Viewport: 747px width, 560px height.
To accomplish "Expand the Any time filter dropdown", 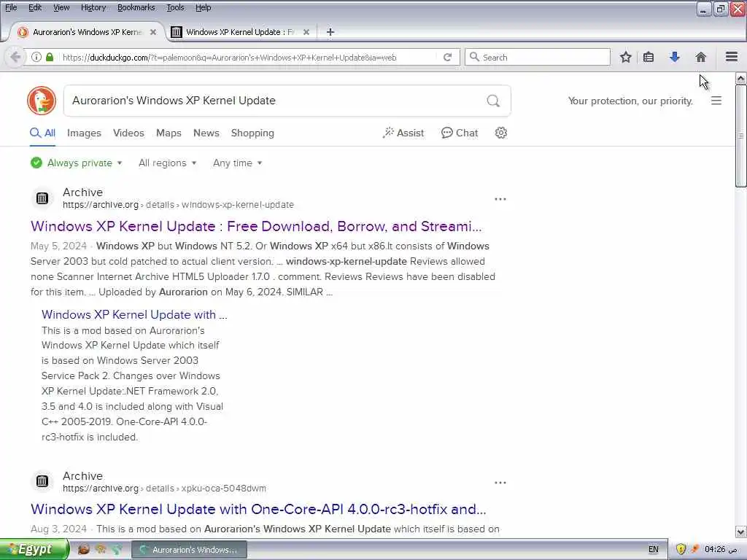I will pyautogui.click(x=237, y=163).
